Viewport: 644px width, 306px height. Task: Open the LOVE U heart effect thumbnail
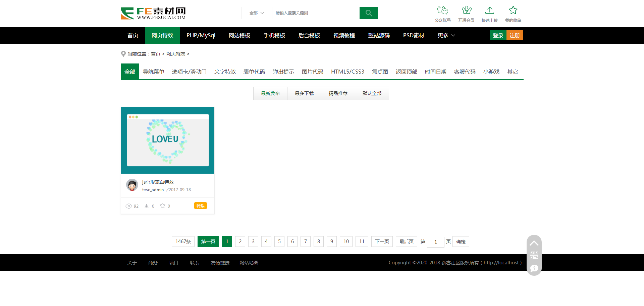point(168,140)
